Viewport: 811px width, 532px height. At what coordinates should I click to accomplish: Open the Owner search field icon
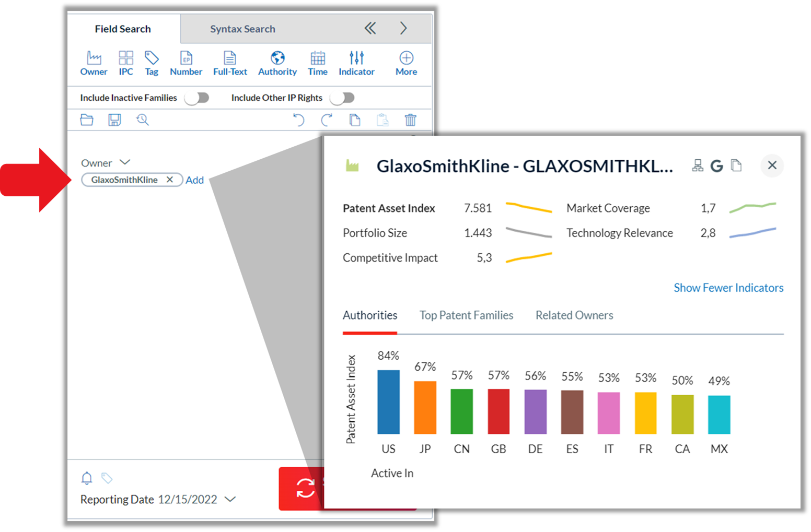[x=94, y=63]
